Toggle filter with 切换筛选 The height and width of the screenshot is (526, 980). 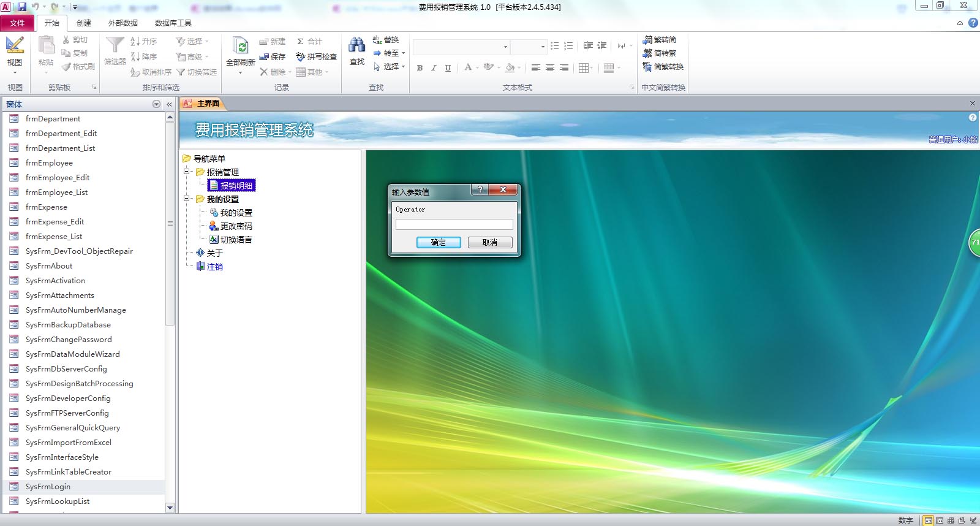197,72
